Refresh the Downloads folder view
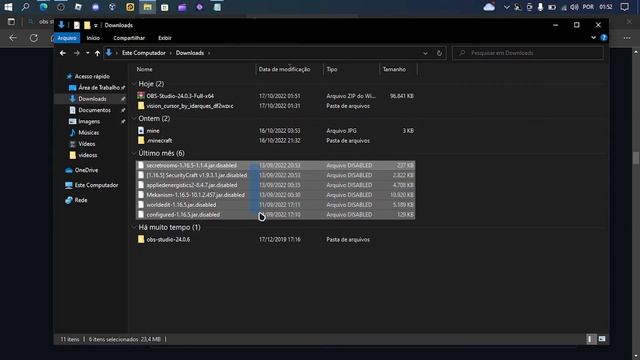The image size is (640, 360). click(439, 53)
